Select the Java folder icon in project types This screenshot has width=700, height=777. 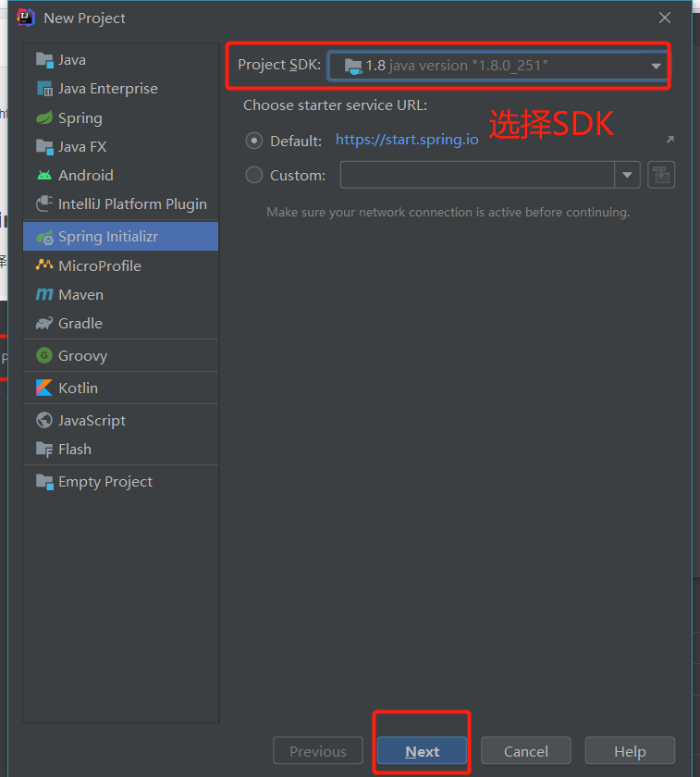point(44,60)
